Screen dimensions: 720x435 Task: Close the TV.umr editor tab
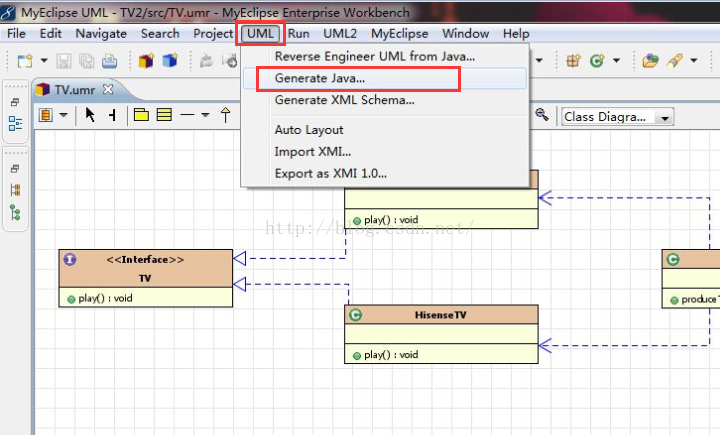tap(108, 89)
